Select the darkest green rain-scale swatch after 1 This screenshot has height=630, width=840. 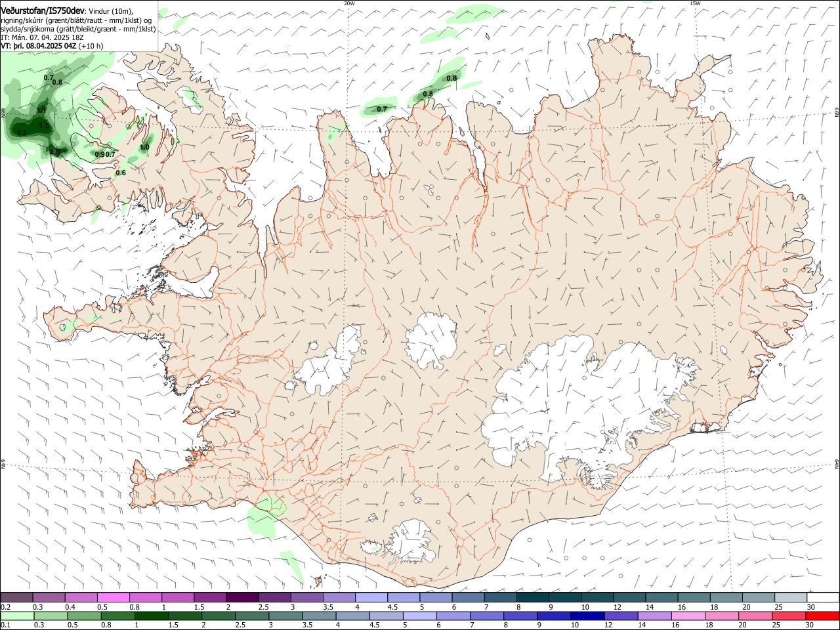(x=151, y=616)
